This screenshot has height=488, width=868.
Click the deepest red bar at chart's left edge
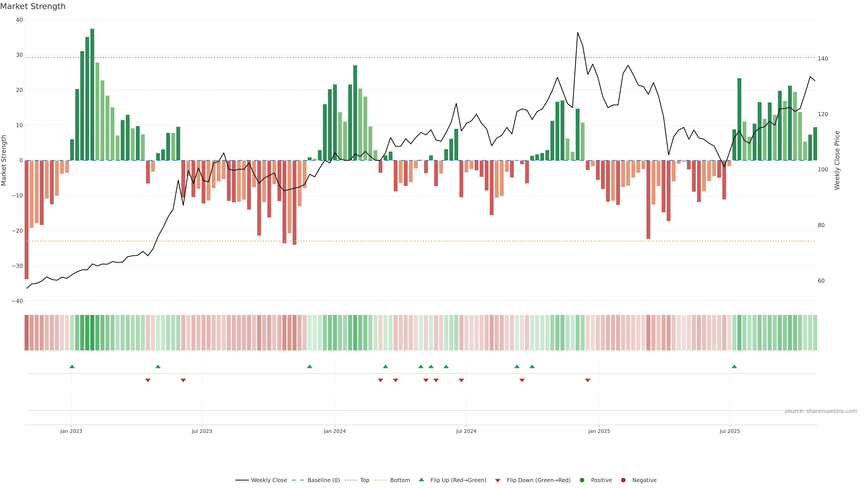click(x=27, y=219)
